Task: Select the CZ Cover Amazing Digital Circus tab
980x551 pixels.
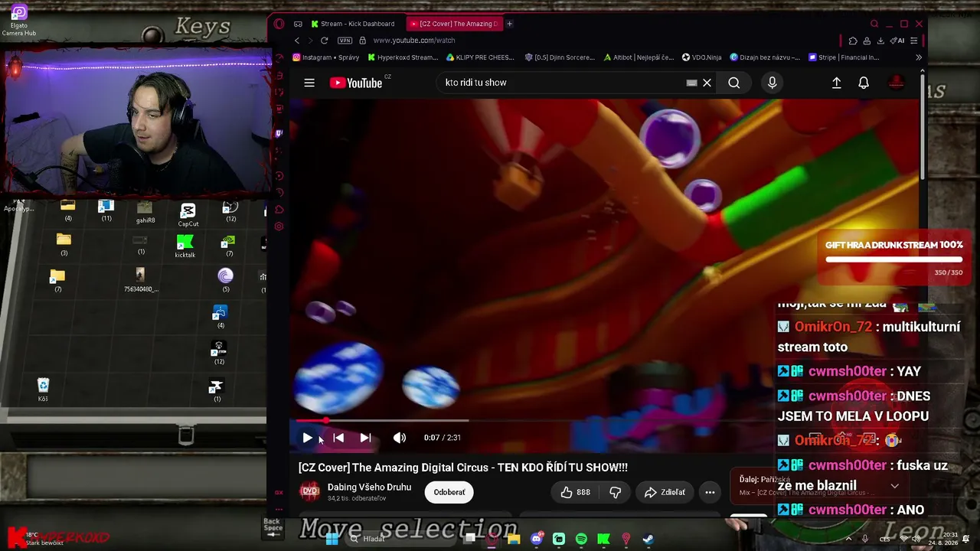Action: click(x=455, y=24)
